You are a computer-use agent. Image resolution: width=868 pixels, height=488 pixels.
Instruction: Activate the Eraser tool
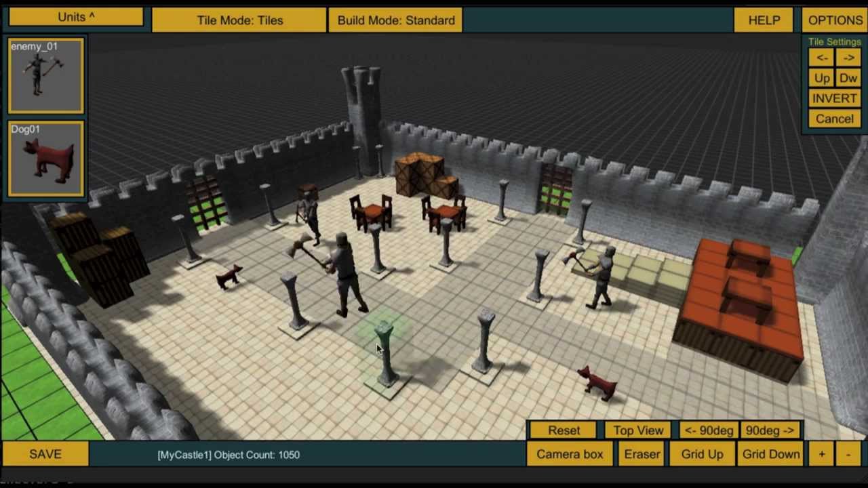tap(642, 454)
